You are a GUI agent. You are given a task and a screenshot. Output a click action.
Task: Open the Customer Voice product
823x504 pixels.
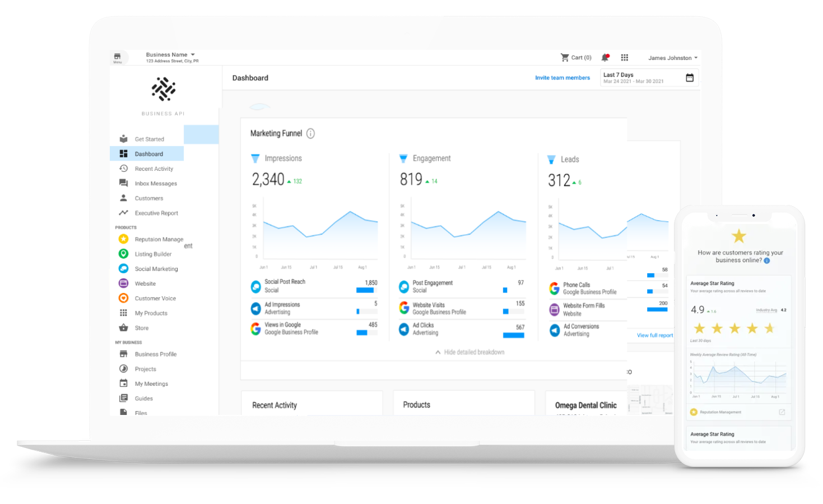click(155, 298)
